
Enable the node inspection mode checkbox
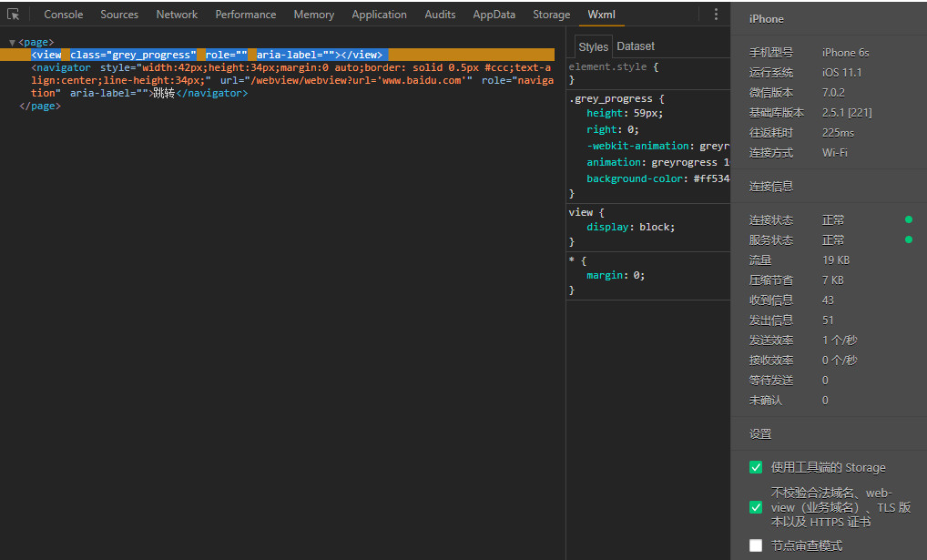(x=755, y=545)
